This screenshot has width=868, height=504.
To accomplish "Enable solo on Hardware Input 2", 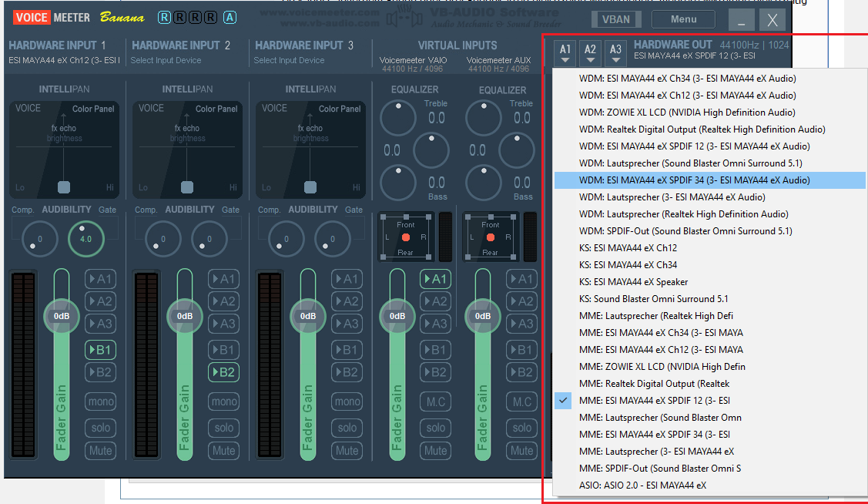I will [x=223, y=428].
